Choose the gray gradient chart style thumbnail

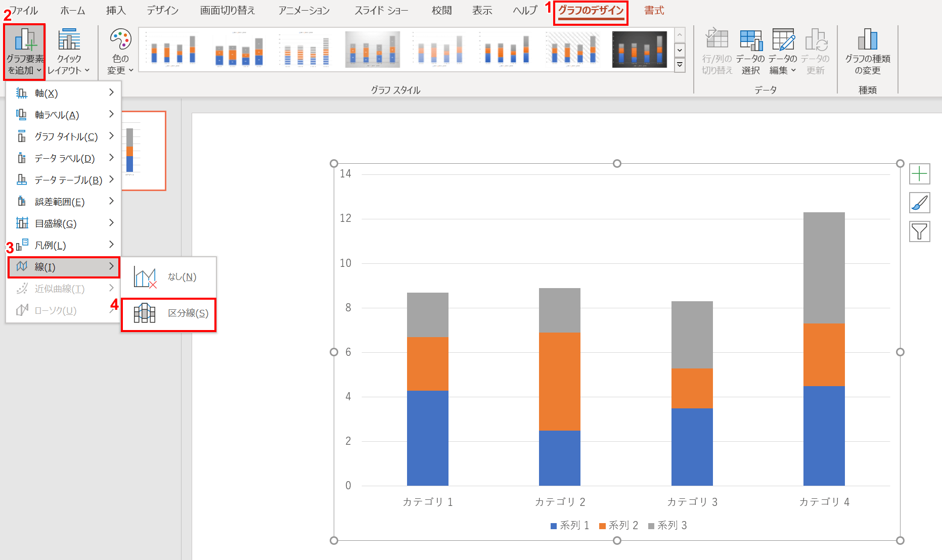(373, 50)
